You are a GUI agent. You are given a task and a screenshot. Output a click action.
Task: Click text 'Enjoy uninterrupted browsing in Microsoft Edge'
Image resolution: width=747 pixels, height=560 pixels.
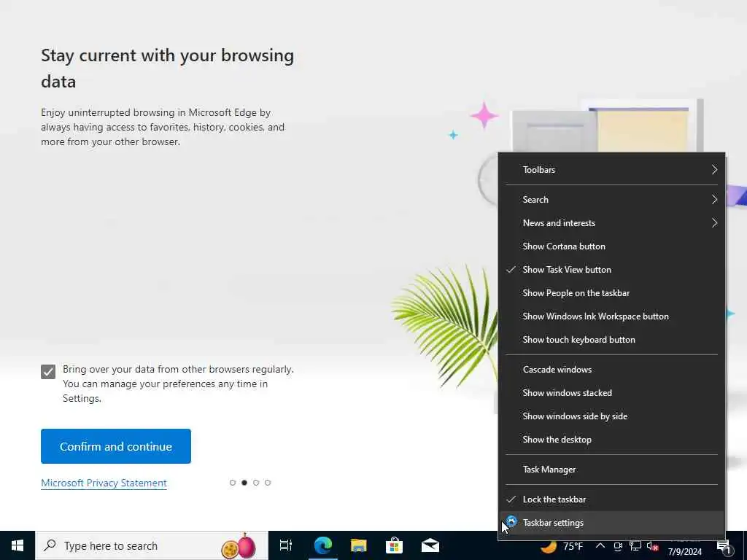[x=149, y=113]
